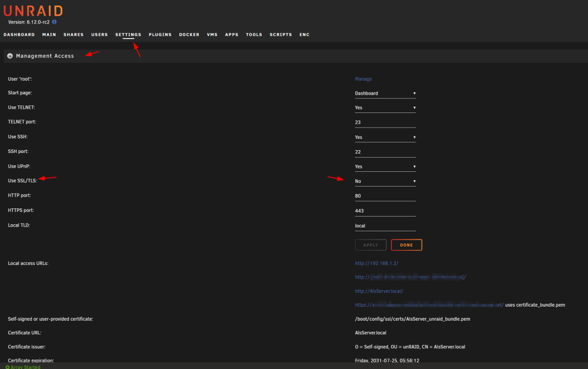588x369 pixels.
Task: Click the Version 6.12.0-rc2 text
Action: (x=29, y=22)
